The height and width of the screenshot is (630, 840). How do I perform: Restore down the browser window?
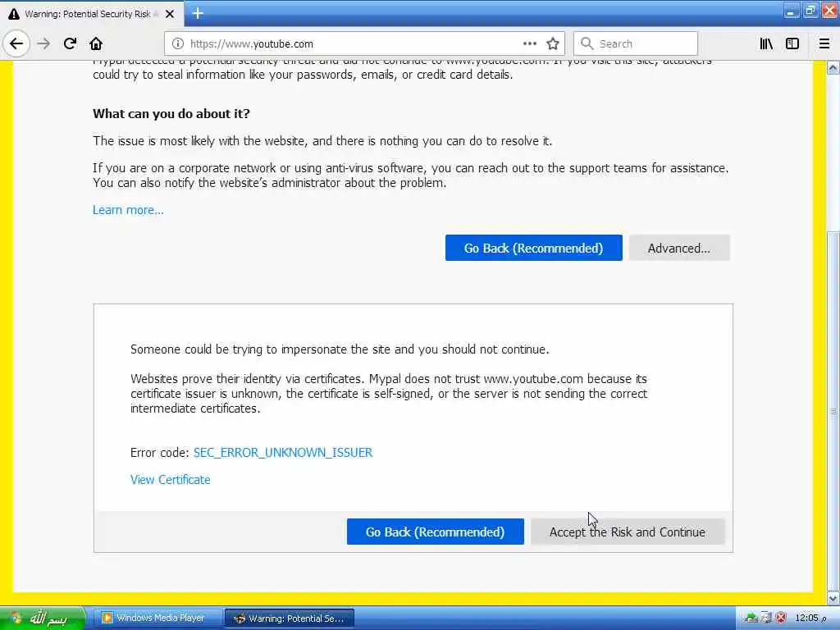tap(810, 11)
